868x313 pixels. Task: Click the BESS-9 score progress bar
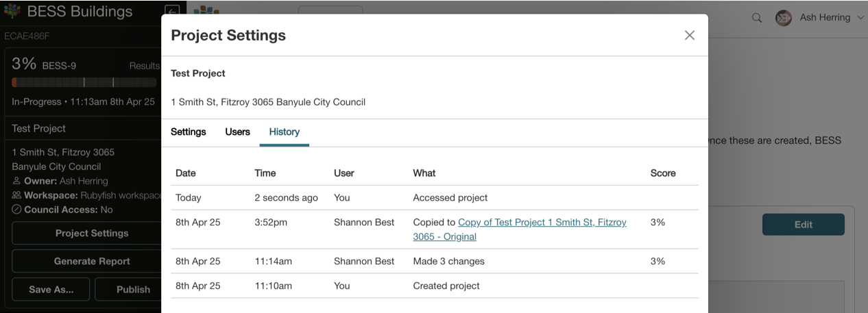[84, 82]
